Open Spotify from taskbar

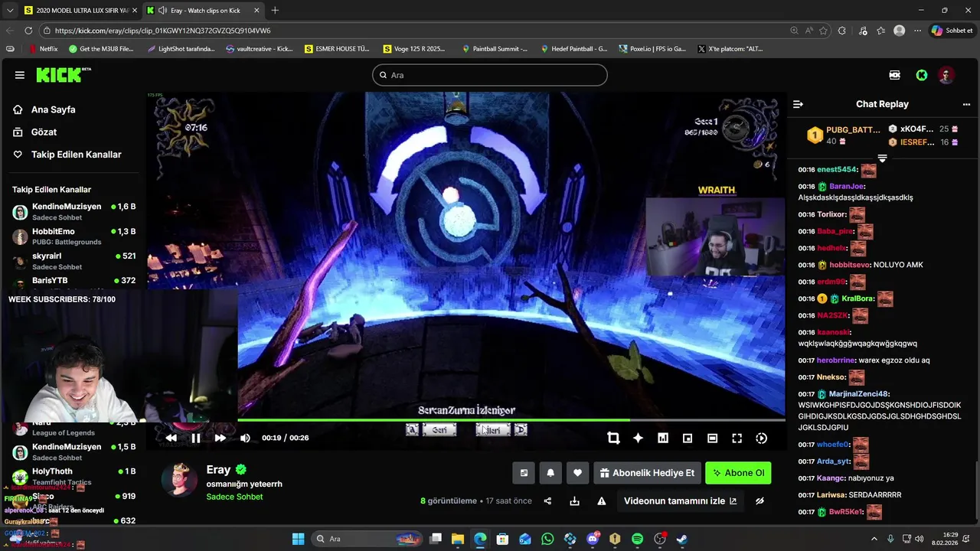tap(637, 539)
